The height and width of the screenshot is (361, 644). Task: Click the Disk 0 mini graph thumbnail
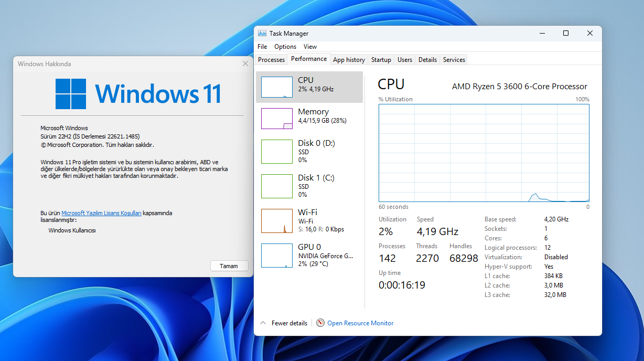click(277, 152)
